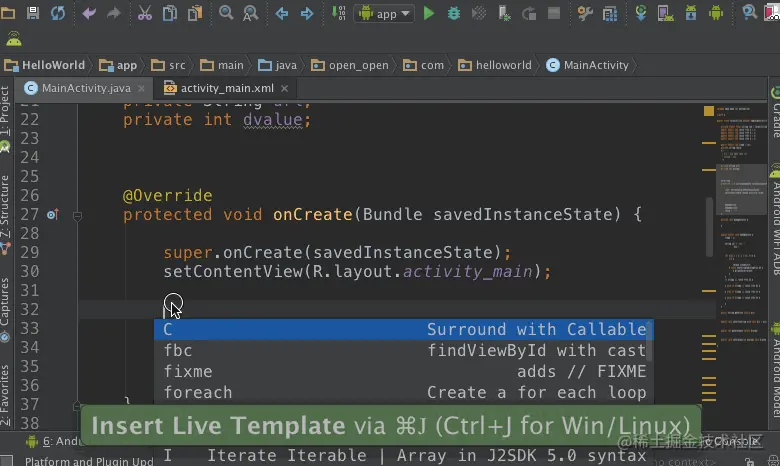Click override gutter icon on line 27
The width and height of the screenshot is (780, 466).
(53, 215)
